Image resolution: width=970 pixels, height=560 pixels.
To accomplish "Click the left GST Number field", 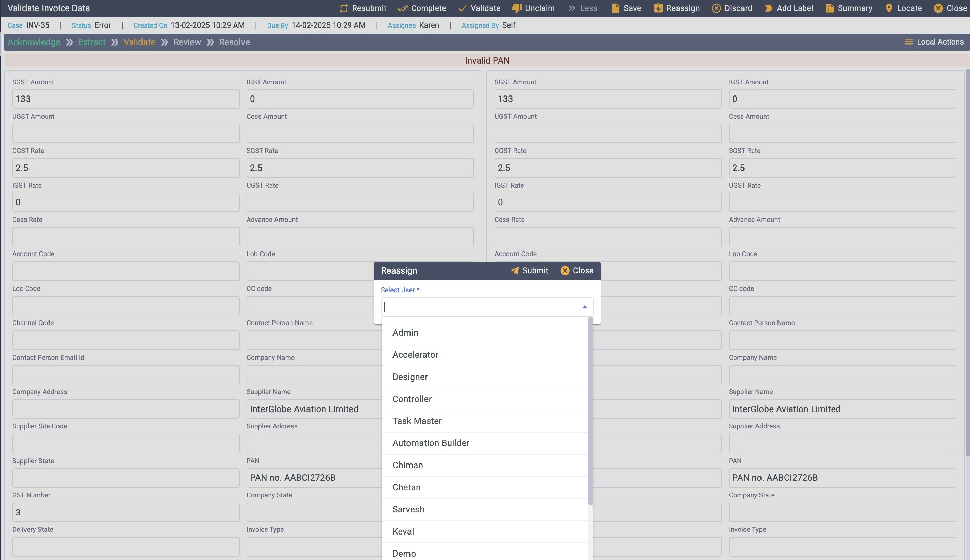I will [126, 512].
